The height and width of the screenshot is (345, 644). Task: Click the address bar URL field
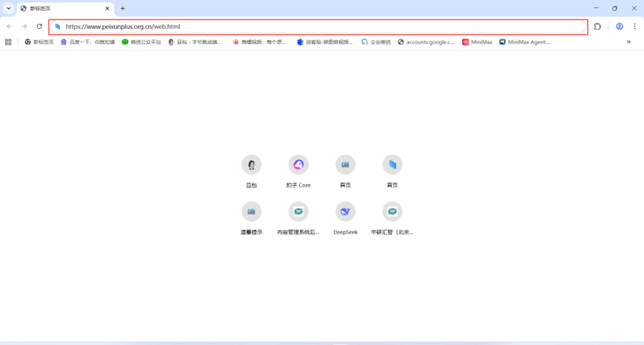(x=317, y=27)
